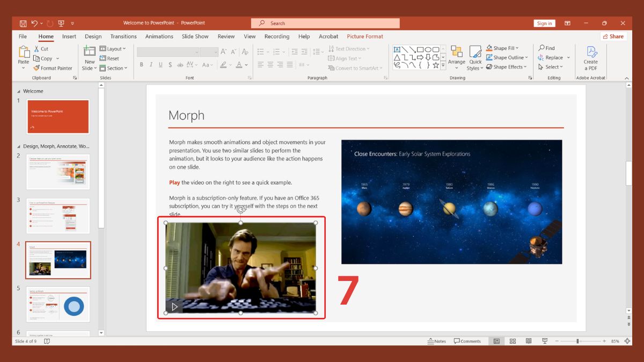This screenshot has width=644, height=362.
Task: Select the Replace tool
Action: [x=553, y=57]
